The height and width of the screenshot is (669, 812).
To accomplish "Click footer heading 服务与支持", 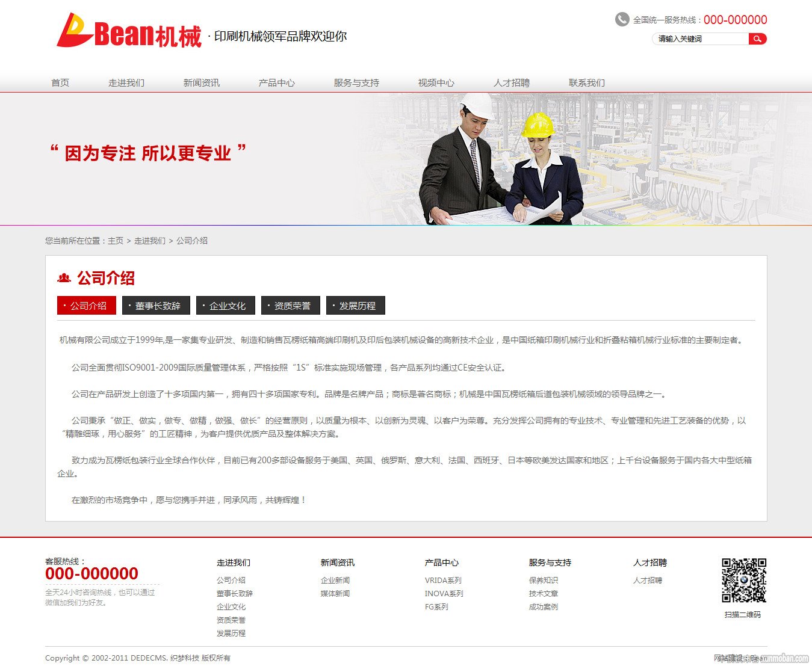I will 550,563.
